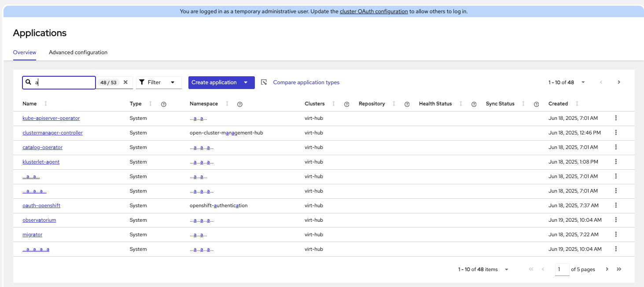This screenshot has height=287, width=644.
Task: Expand the bottom per-page items dropdown
Action: pyautogui.click(x=507, y=269)
